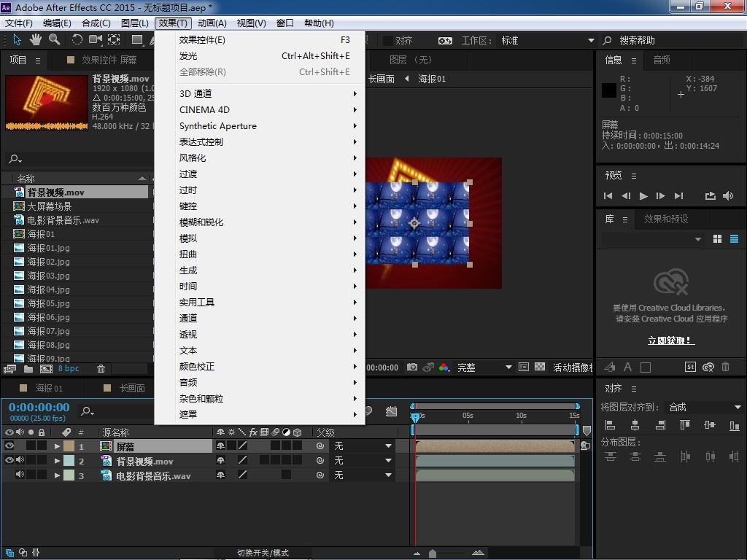Take snapshot with the camera icon
The height and width of the screenshot is (560, 747).
tap(412, 367)
